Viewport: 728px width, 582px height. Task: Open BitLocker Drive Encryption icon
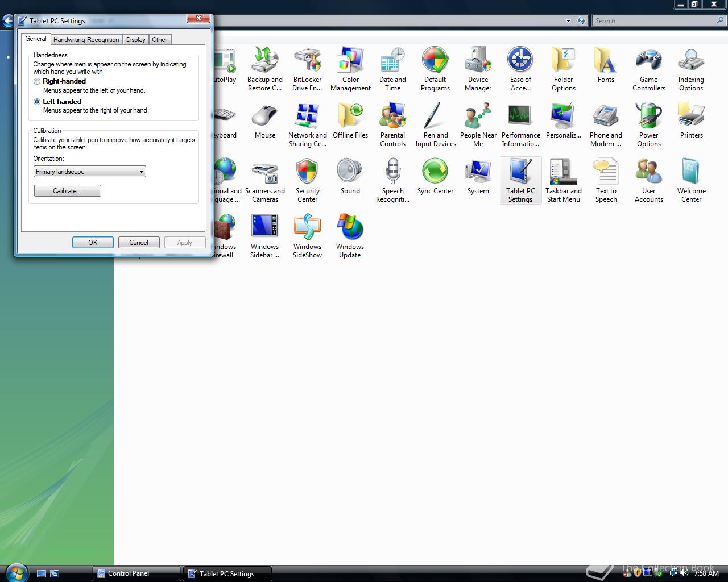click(x=307, y=69)
